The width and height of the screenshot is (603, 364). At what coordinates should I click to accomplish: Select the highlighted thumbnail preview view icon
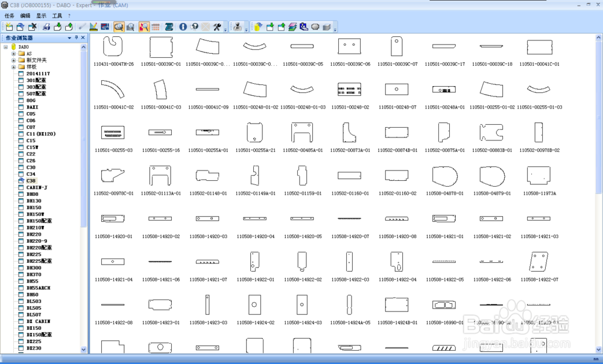click(x=119, y=27)
